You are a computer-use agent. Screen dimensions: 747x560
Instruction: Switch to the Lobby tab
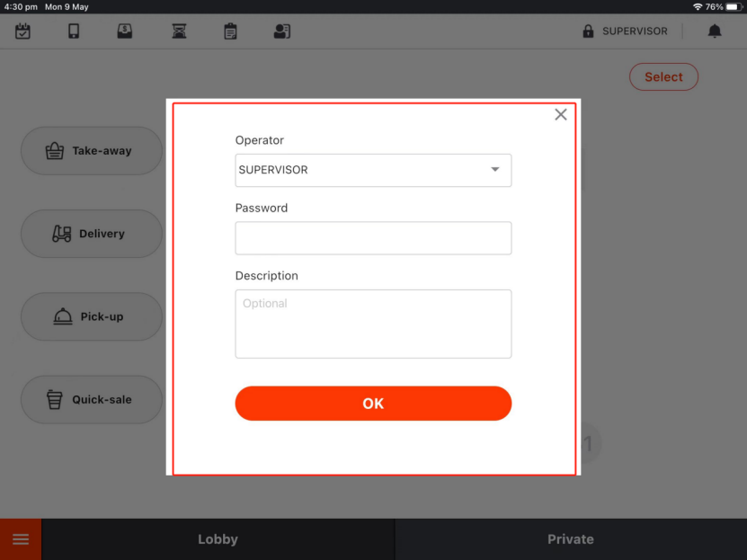[x=218, y=539]
